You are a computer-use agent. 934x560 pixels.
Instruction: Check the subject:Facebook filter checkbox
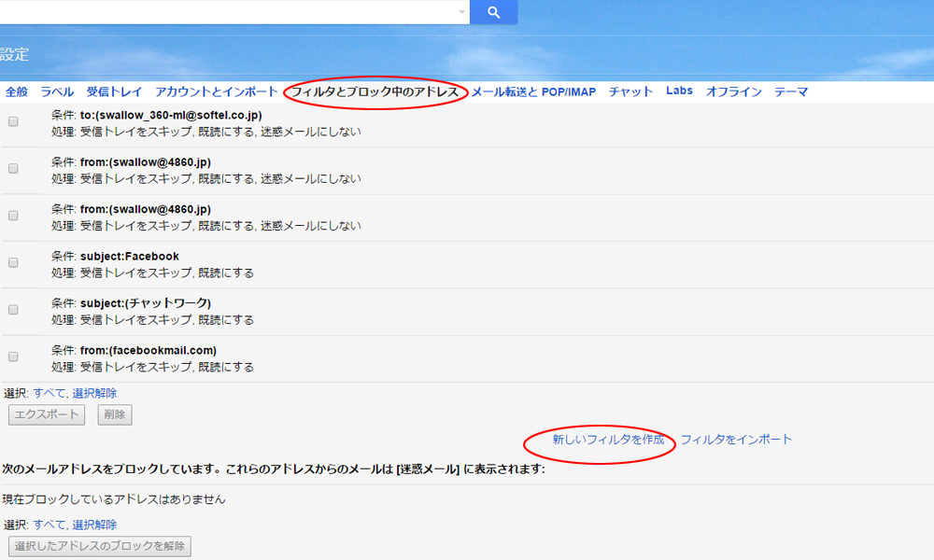tap(13, 262)
